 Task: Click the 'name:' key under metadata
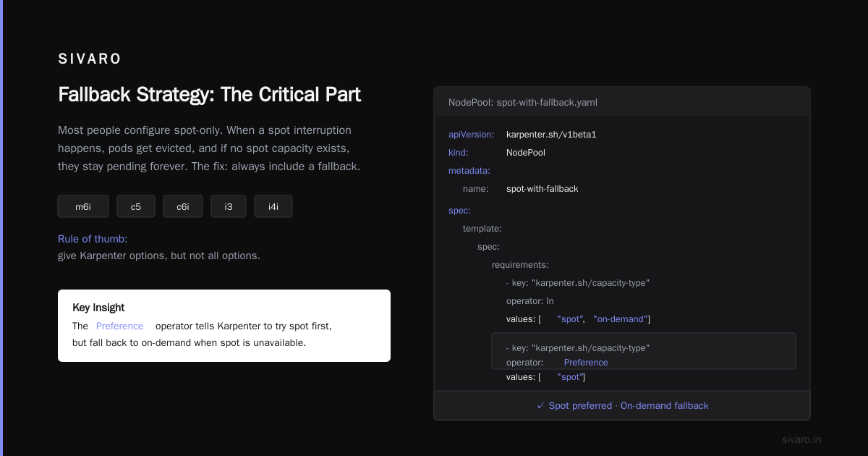pos(476,189)
